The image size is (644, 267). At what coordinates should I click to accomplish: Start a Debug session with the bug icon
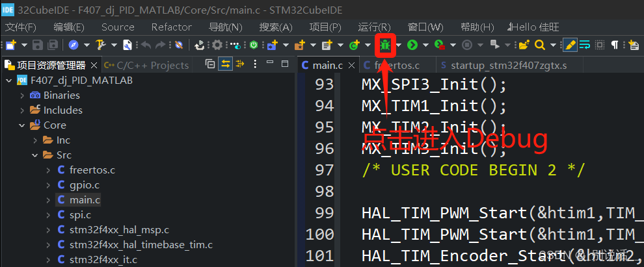pyautogui.click(x=385, y=45)
